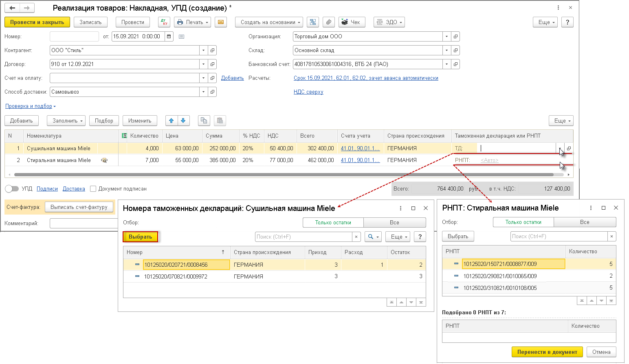Expand the Контрагент dropdown arrow
629x364 pixels.
pos(203,50)
